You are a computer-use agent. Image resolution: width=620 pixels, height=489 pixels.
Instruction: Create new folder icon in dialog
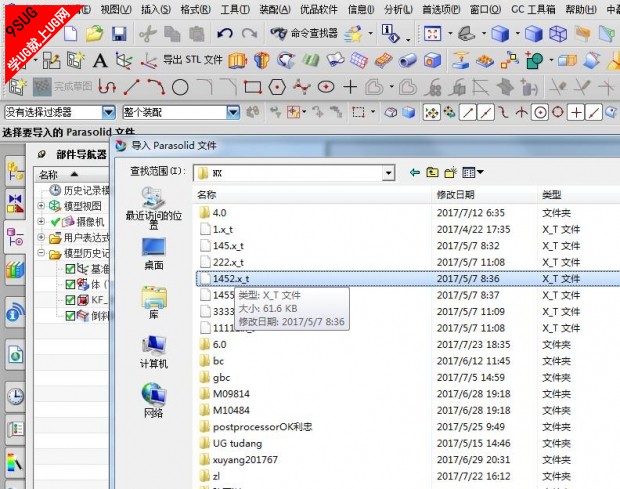450,172
